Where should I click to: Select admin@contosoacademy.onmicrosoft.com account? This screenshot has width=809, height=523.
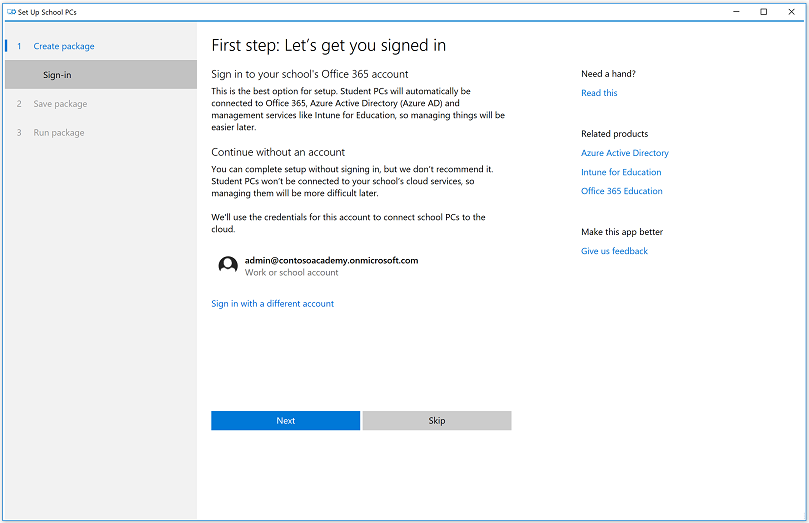click(331, 260)
